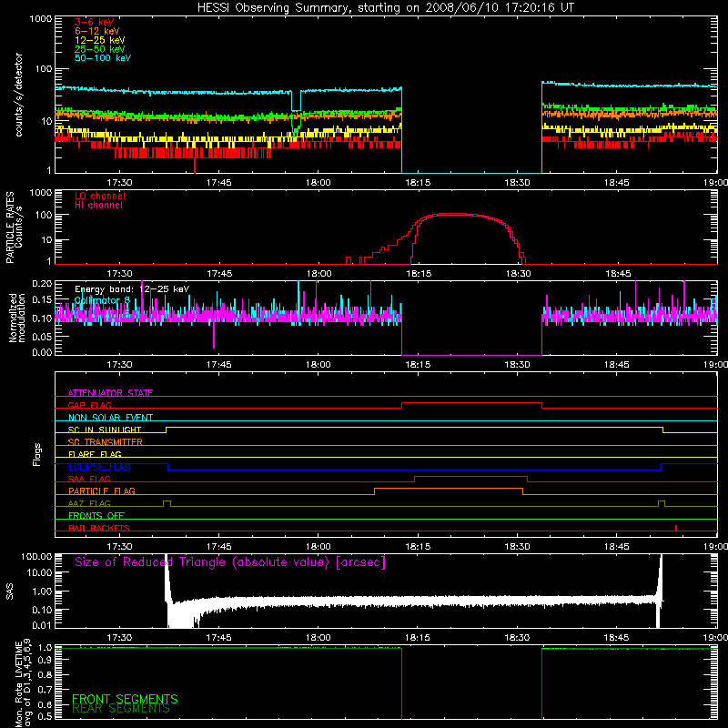Viewport: 728px width, 728px height.
Task: Click the Flags axis title
Action: pyautogui.click(x=37, y=454)
